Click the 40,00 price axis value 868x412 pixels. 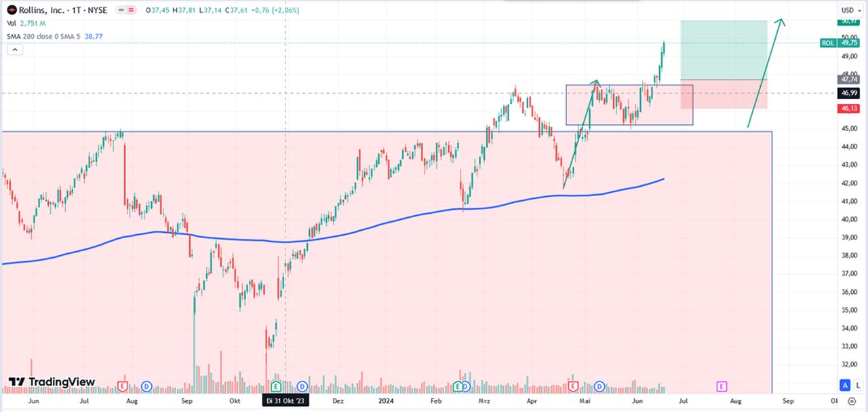point(849,219)
